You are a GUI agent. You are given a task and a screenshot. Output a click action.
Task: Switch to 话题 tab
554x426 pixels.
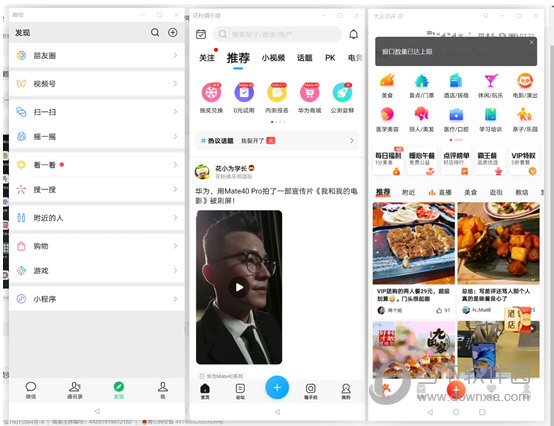(305, 58)
